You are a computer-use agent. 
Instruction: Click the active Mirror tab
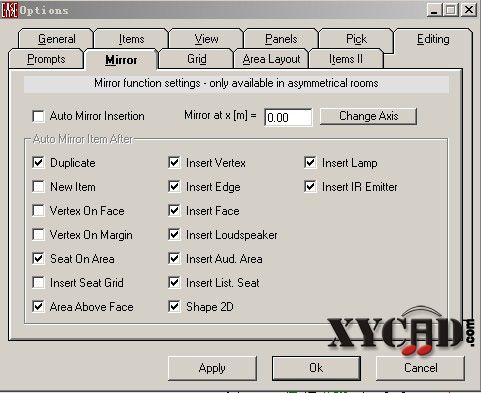coord(121,60)
